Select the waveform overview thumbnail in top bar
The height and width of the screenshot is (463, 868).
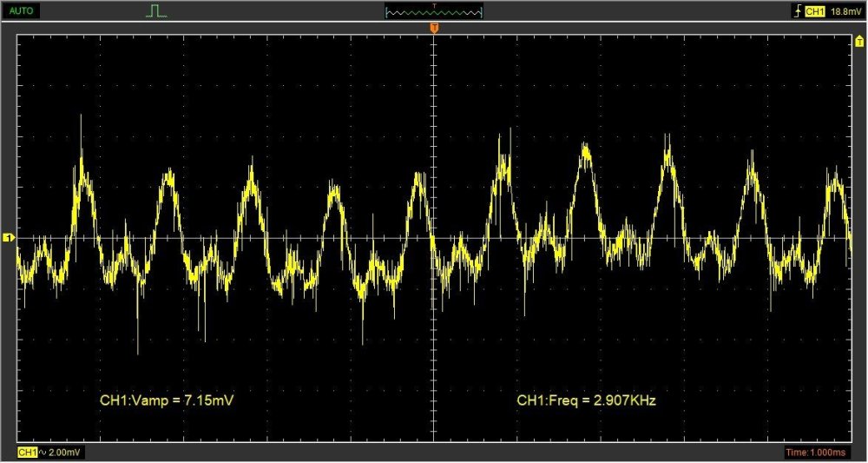tap(434, 12)
